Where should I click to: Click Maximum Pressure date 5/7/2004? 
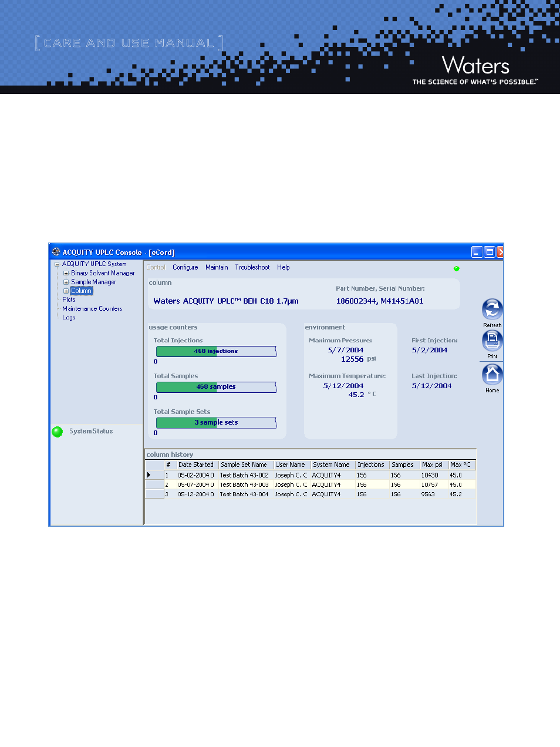coord(346,350)
